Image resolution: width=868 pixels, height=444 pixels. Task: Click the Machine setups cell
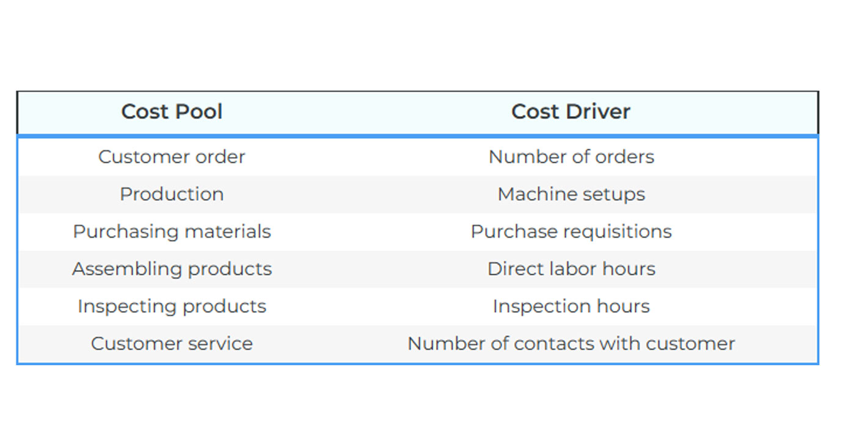(571, 194)
